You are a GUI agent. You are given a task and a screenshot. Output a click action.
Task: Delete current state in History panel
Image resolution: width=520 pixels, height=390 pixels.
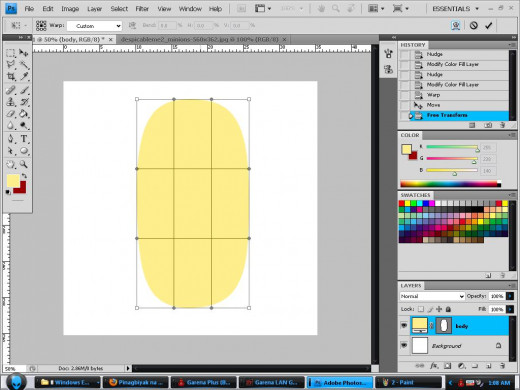click(x=502, y=125)
